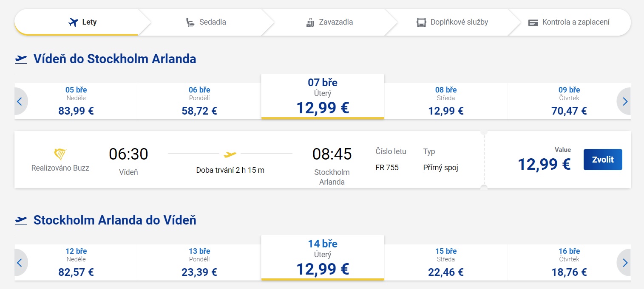Open the Sedadla step tab
The height and width of the screenshot is (289, 644).
(x=206, y=22)
